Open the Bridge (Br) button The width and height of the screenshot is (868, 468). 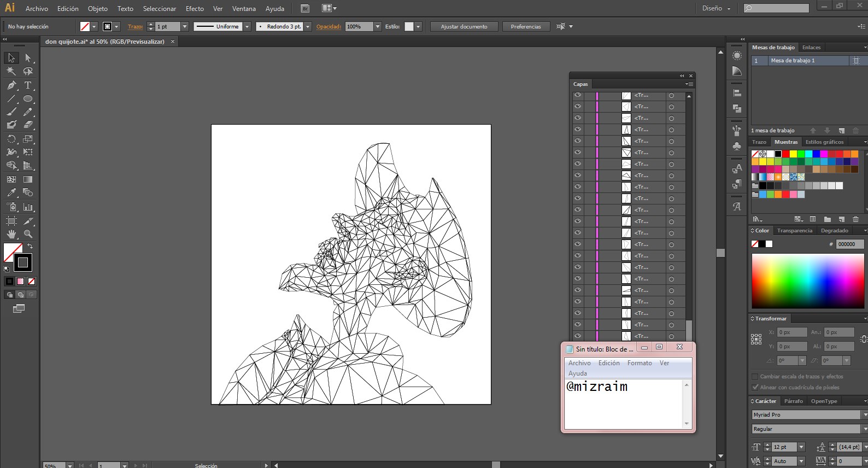pyautogui.click(x=305, y=8)
